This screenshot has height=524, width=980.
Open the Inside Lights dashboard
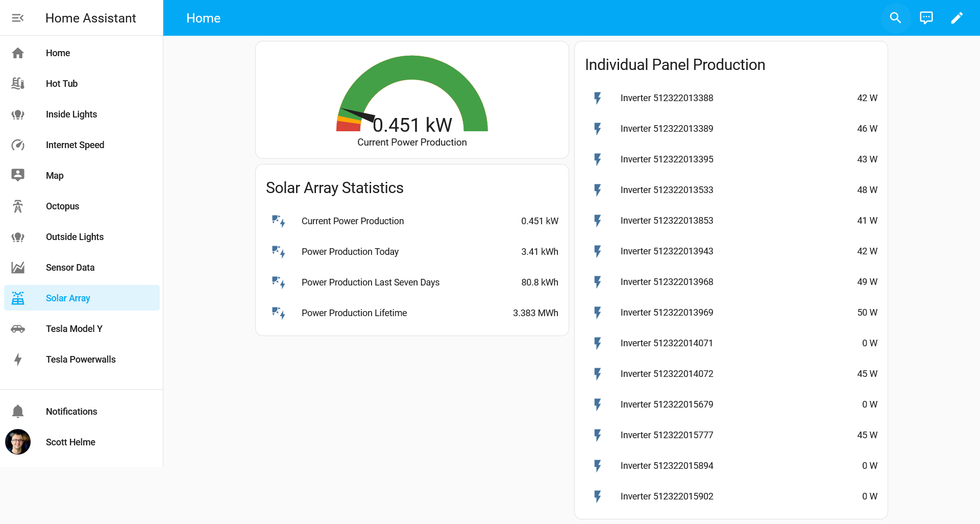(x=71, y=114)
